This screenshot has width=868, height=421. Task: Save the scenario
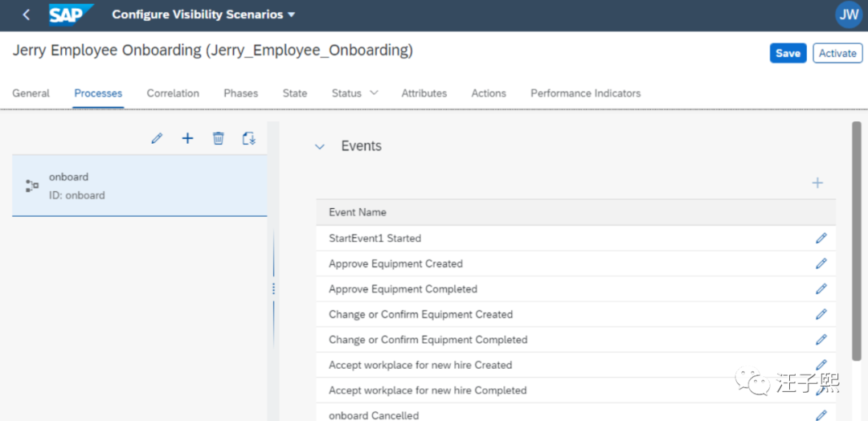coord(788,53)
